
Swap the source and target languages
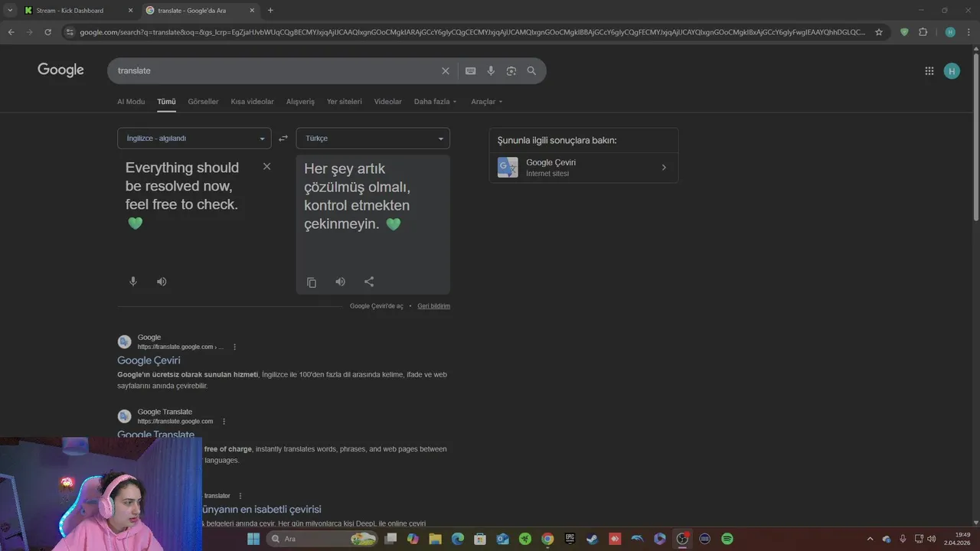click(283, 139)
